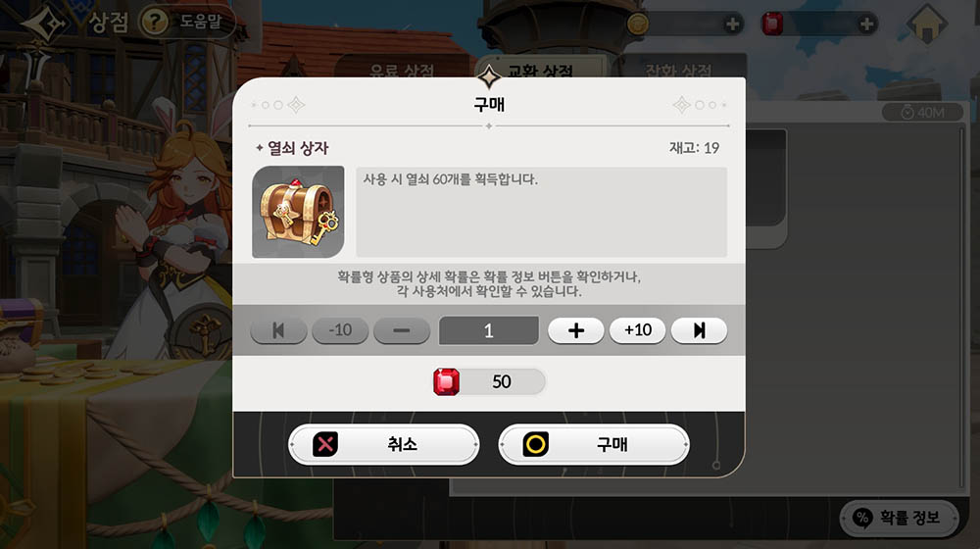Confirm purchase with 구매 button
The height and width of the screenshot is (549, 980).
click(594, 444)
